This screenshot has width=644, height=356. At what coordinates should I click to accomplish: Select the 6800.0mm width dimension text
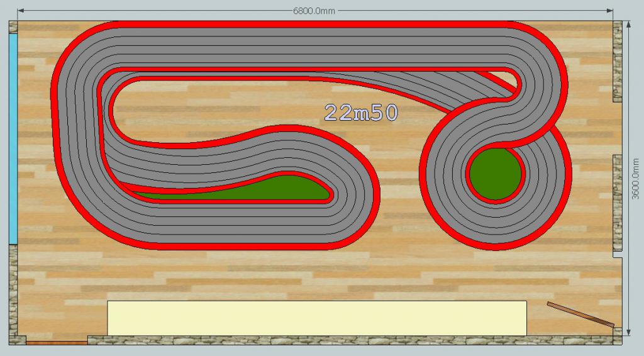click(x=314, y=11)
